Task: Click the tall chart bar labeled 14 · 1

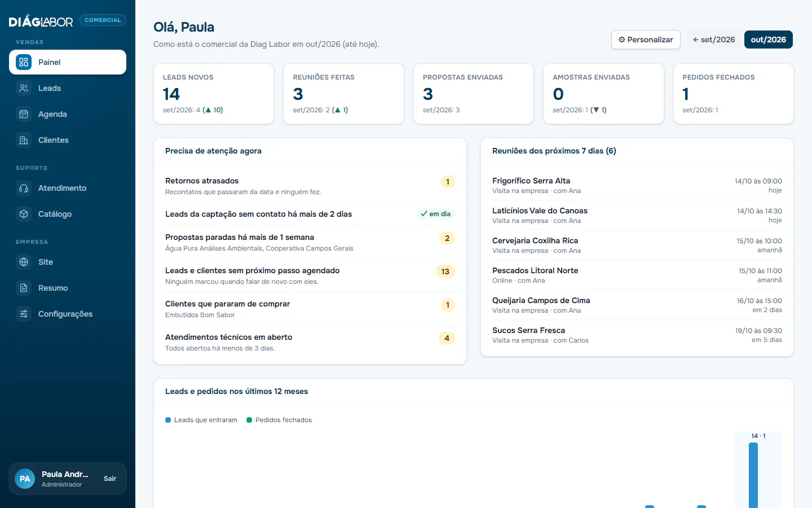Action: coord(753,475)
